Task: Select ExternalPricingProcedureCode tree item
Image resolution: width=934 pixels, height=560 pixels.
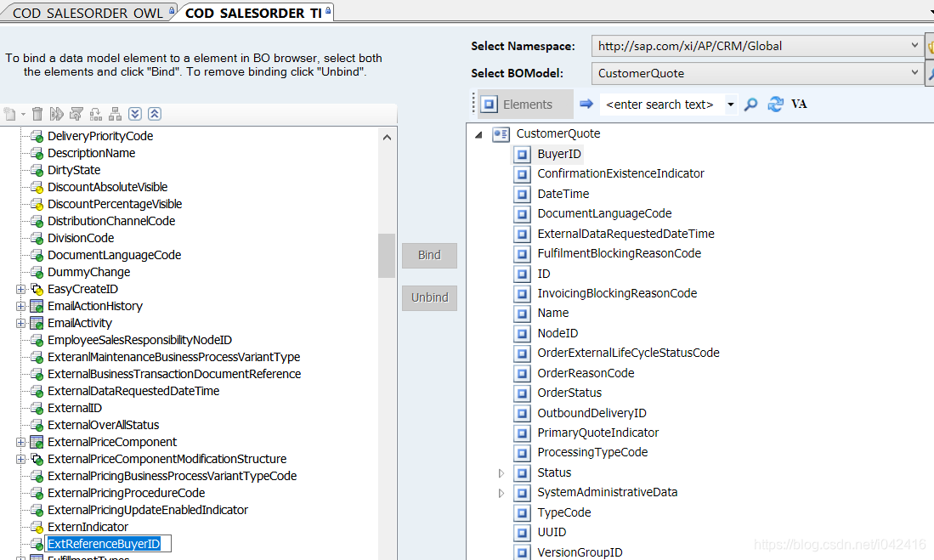Action: coord(127,493)
